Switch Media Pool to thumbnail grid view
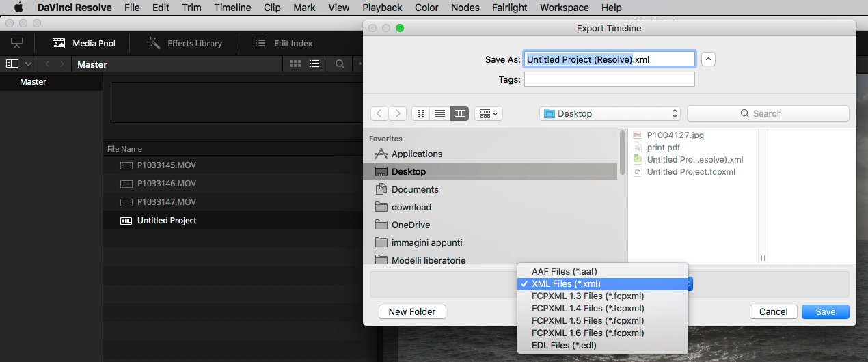The width and height of the screenshot is (868, 362). point(295,64)
